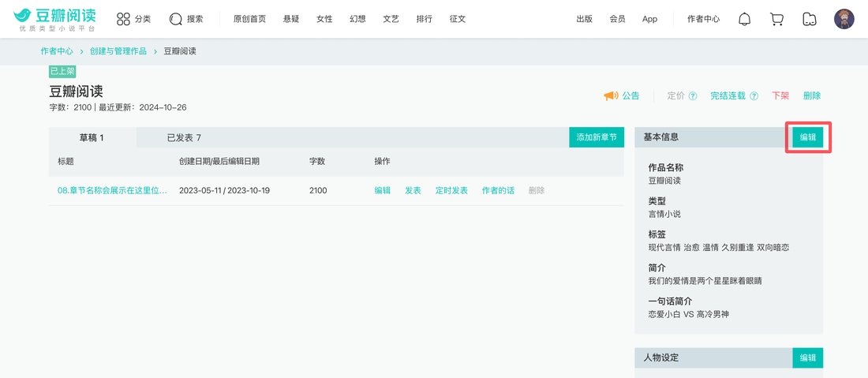Click the 搜索 magnifier icon
This screenshot has width=868, height=378.
tap(176, 19)
